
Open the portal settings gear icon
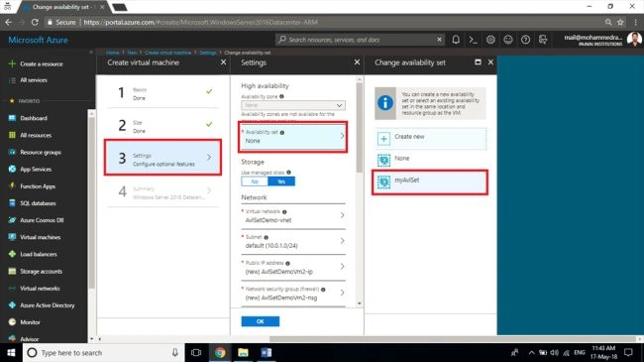click(x=490, y=40)
